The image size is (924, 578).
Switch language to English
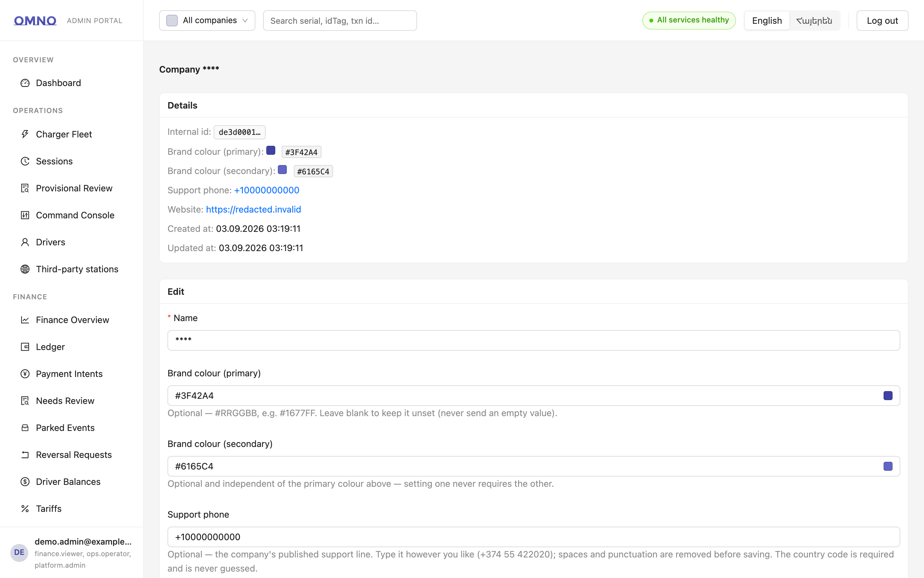[x=767, y=21]
